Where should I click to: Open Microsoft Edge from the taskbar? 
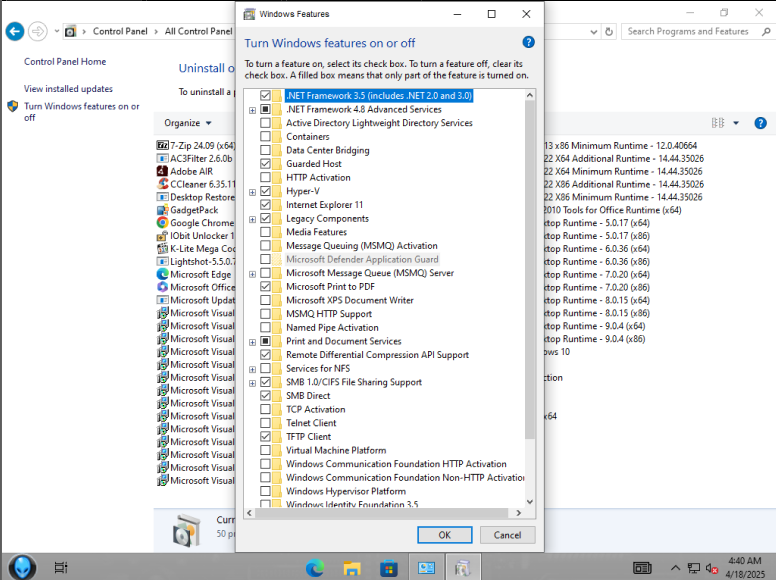315,568
